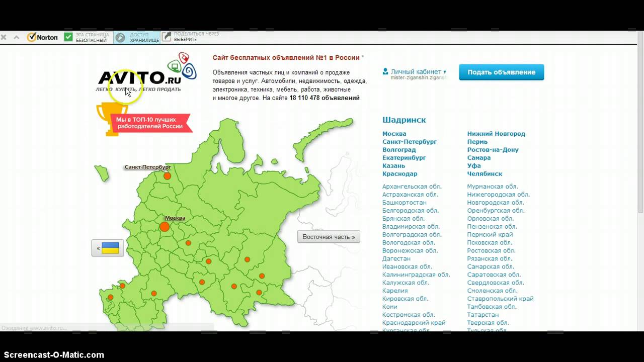Screen dimensions: 644x362
Task: Click the green safe-page checkmark icon
Action: point(68,37)
